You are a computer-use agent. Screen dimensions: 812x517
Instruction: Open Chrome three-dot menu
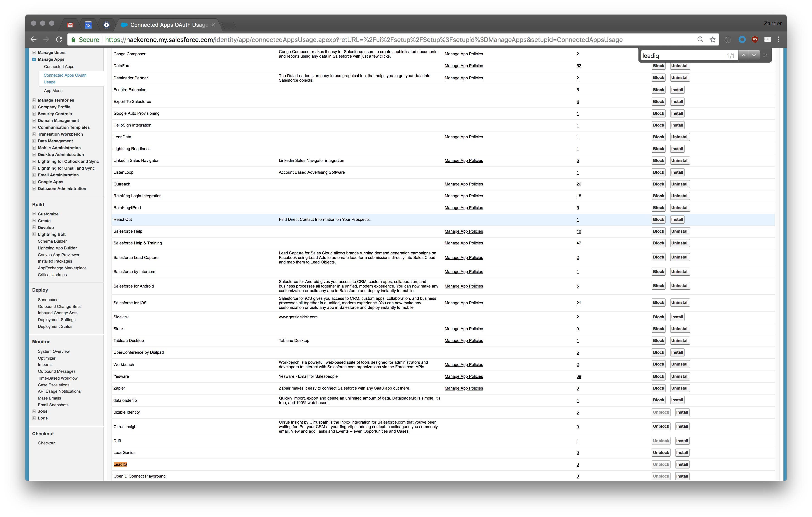(x=778, y=39)
